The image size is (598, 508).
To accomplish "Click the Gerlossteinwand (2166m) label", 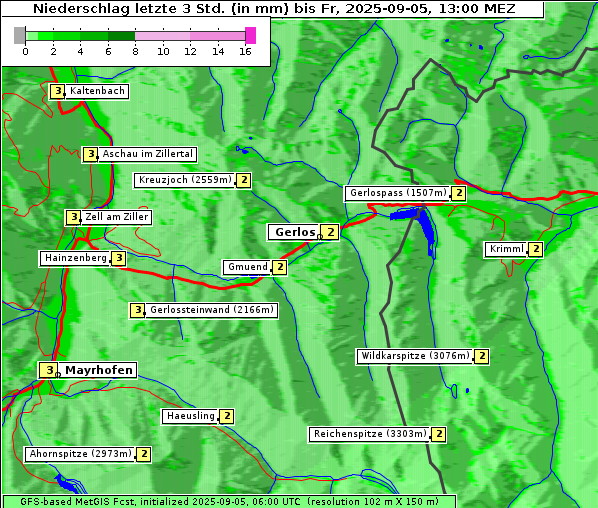I will point(212,310).
